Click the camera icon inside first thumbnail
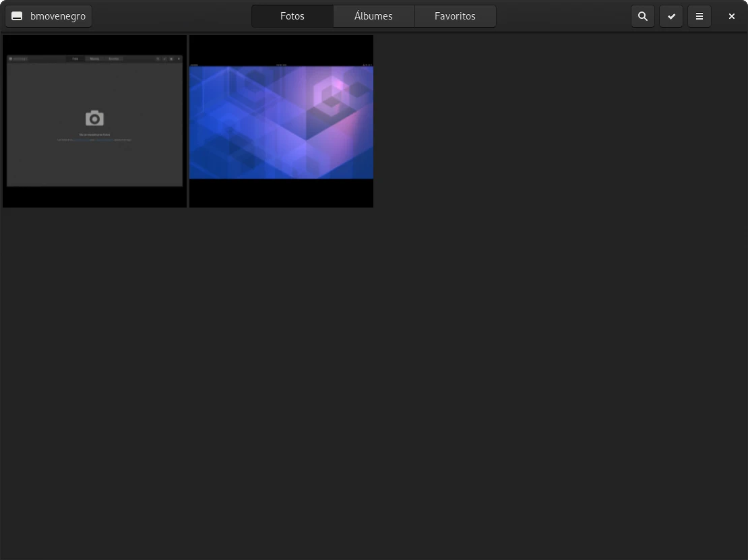Image resolution: width=748 pixels, height=560 pixels. point(94,119)
